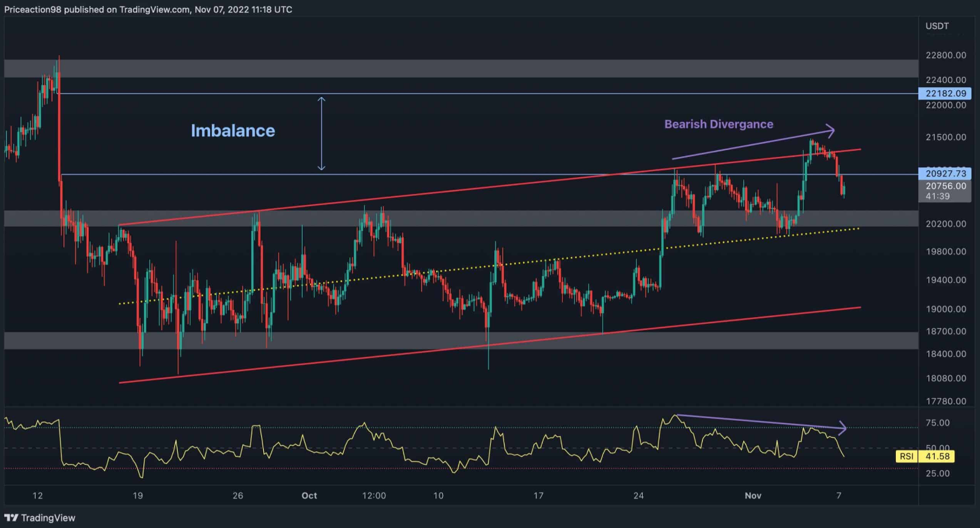The image size is (980, 528).
Task: Click the RSI 75.00 level label
Action: [938, 423]
